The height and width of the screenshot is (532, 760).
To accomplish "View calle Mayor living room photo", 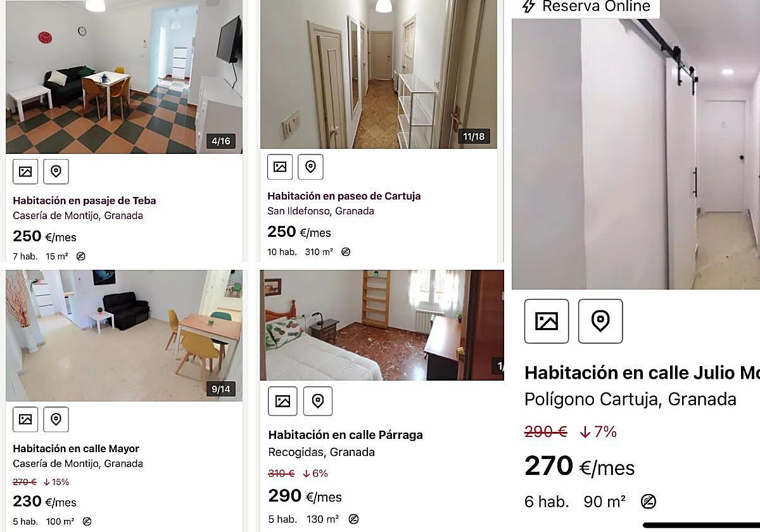I will point(124,336).
